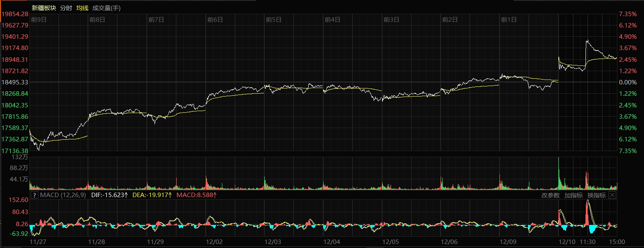Click the 12/06 date on time axis

click(449, 242)
